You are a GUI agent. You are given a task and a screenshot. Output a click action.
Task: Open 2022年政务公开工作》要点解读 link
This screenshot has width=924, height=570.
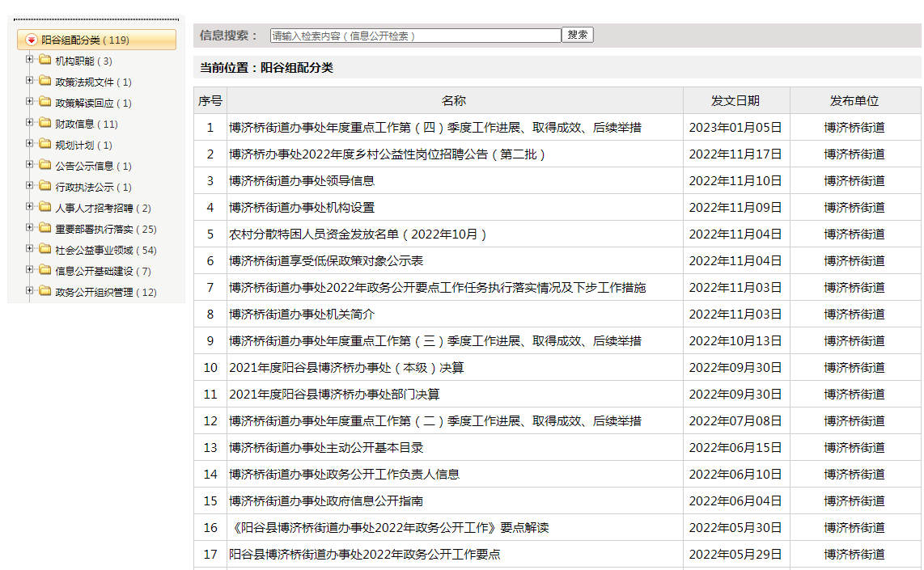389,528
